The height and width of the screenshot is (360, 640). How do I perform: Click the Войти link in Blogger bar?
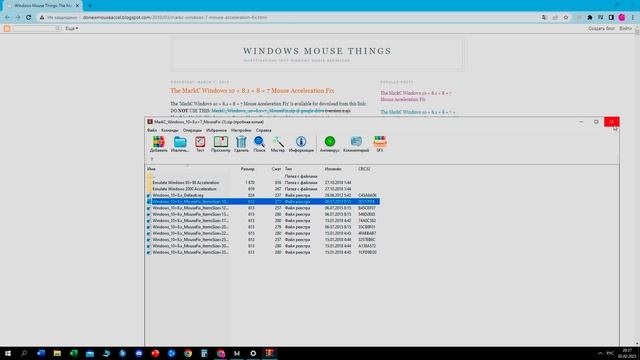(625, 29)
